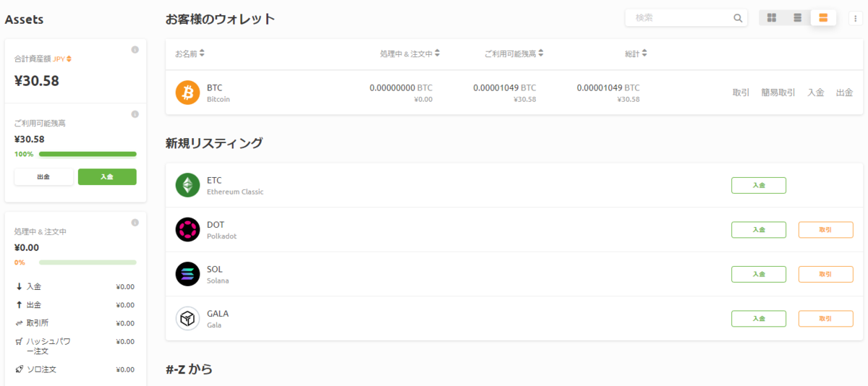This screenshot has height=386, width=868.
Task: Switch to compact list view layout
Action: point(797,18)
